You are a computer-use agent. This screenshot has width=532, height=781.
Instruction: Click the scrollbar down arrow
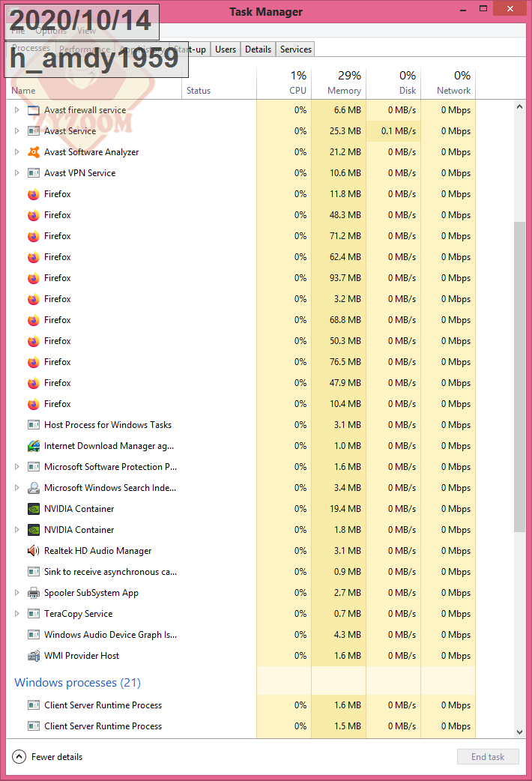pyautogui.click(x=519, y=732)
